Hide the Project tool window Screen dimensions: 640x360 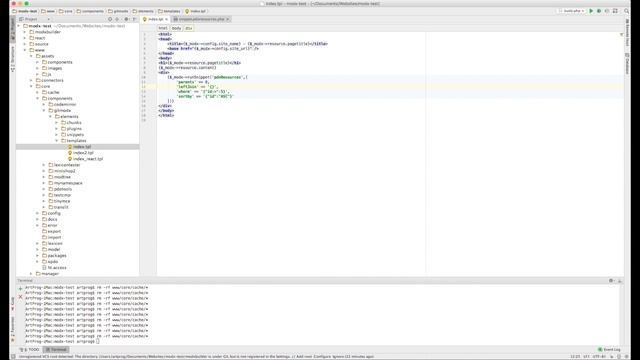(134, 19)
